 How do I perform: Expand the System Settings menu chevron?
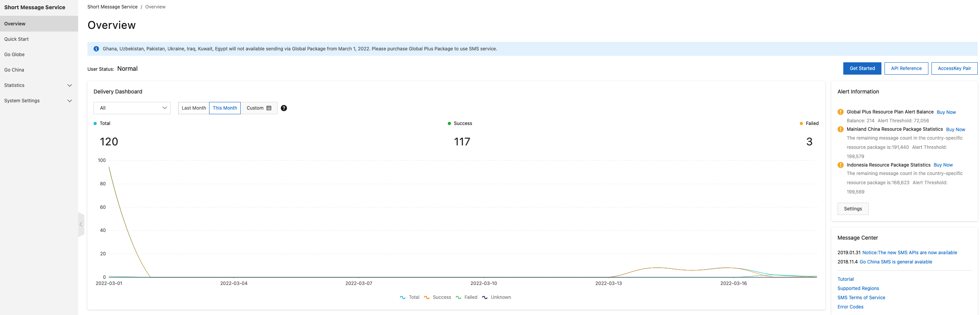[70, 101]
